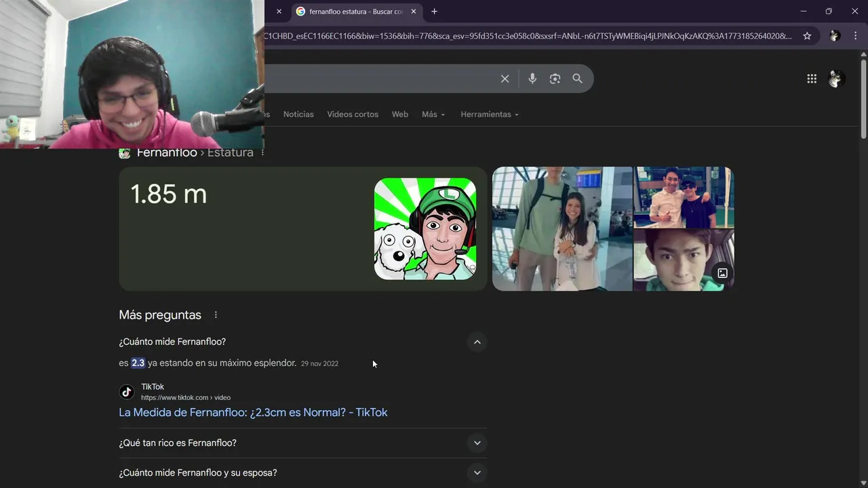Start voice search with microphone icon
The height and width of the screenshot is (488, 868).
coord(532,79)
